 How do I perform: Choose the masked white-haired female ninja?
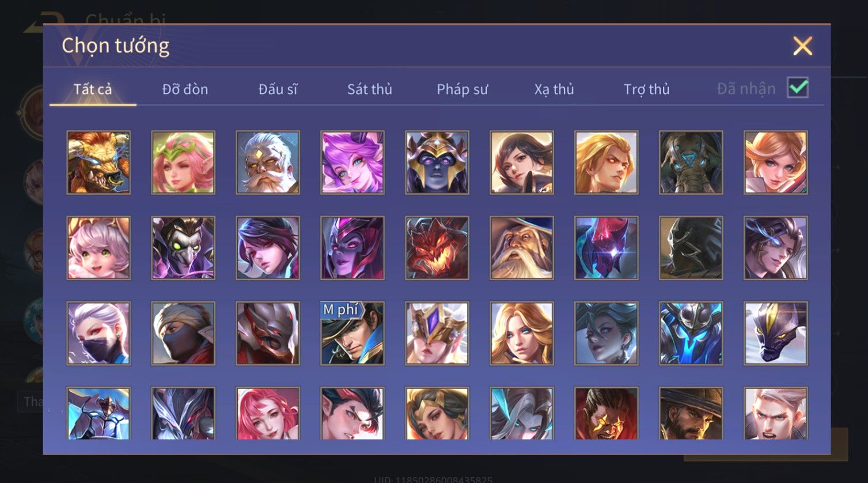[98, 333]
